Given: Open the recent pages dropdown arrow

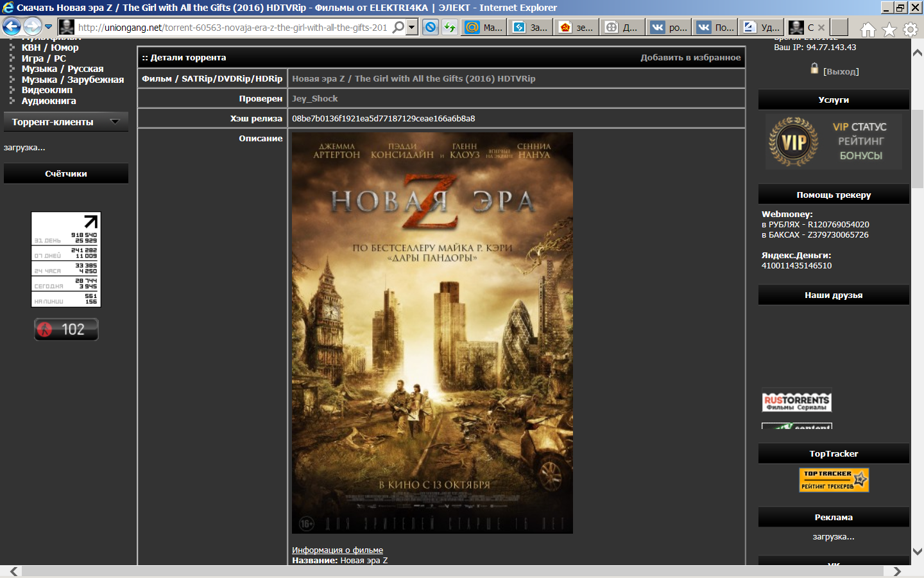Looking at the screenshot, I should 48,27.
